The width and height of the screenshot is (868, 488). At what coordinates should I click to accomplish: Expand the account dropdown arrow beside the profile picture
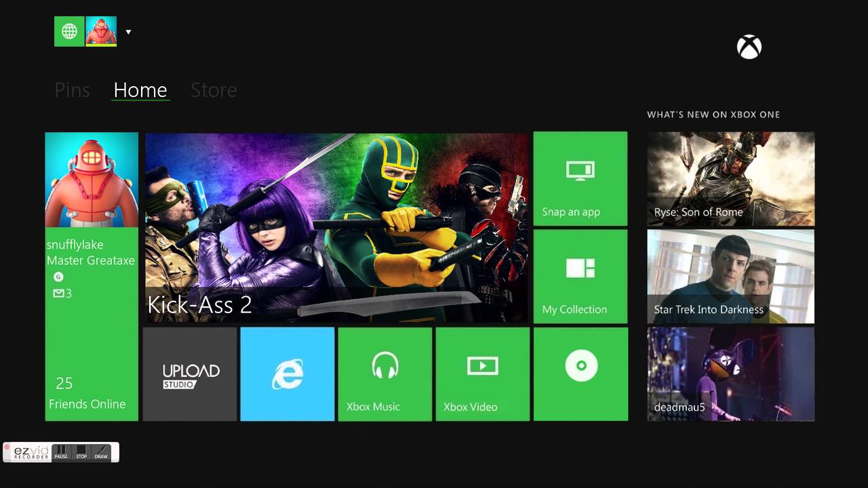point(128,32)
